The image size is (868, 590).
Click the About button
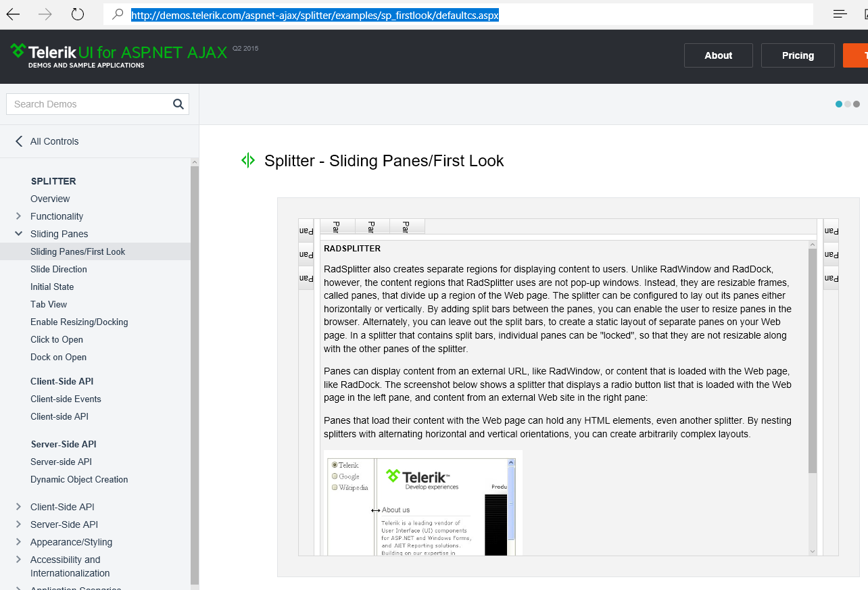tap(719, 55)
